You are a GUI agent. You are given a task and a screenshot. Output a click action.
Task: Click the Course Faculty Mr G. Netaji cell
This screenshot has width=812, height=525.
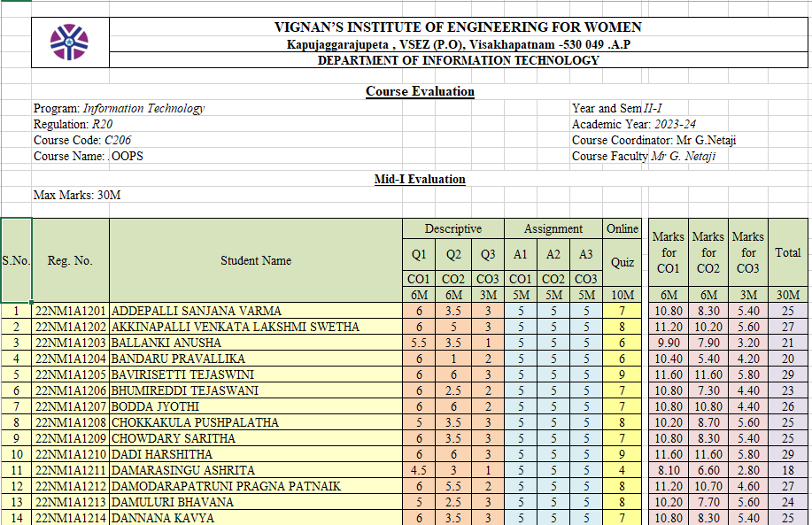pos(644,157)
